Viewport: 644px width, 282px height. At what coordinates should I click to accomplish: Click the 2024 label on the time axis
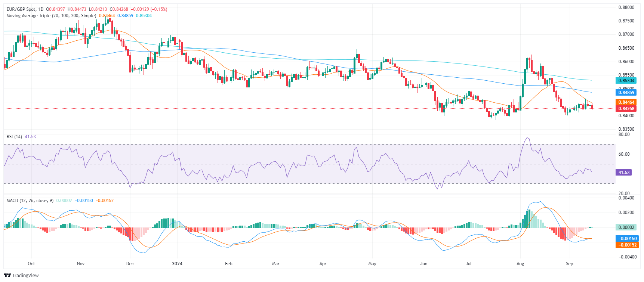pyautogui.click(x=177, y=264)
